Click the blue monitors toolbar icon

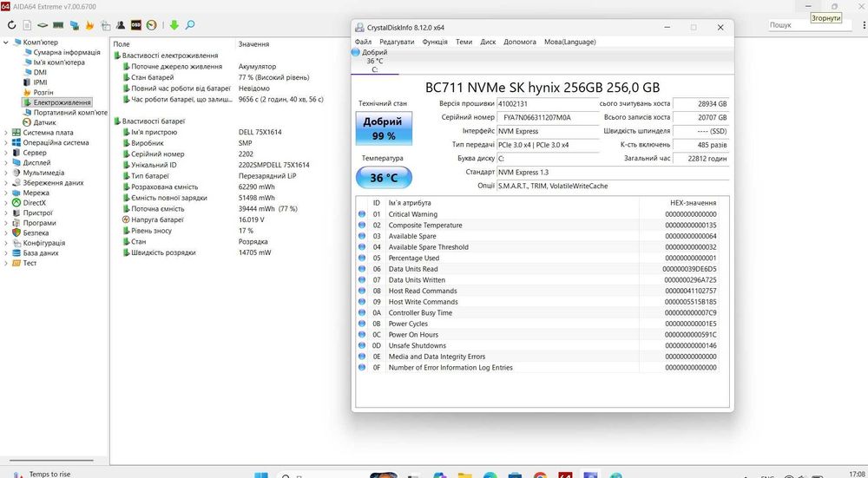point(74,25)
